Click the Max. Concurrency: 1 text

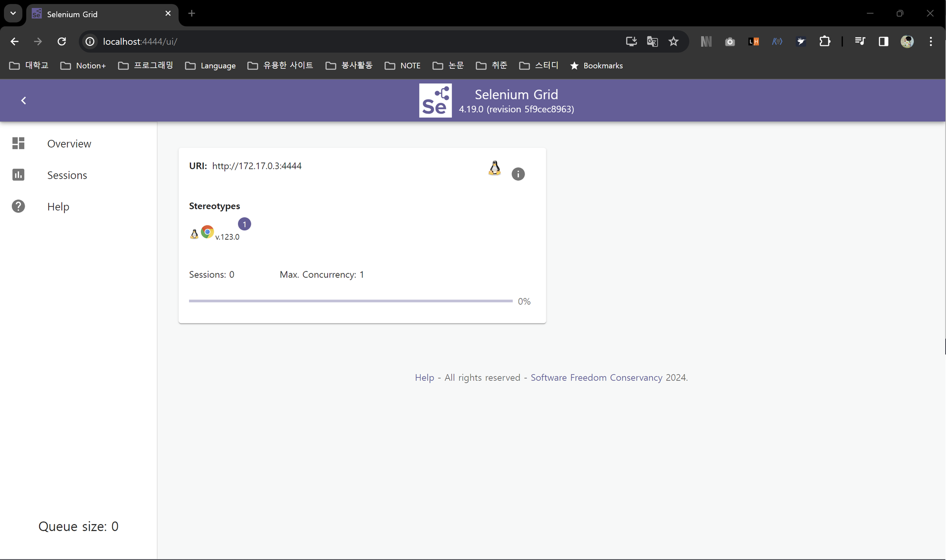[322, 275]
